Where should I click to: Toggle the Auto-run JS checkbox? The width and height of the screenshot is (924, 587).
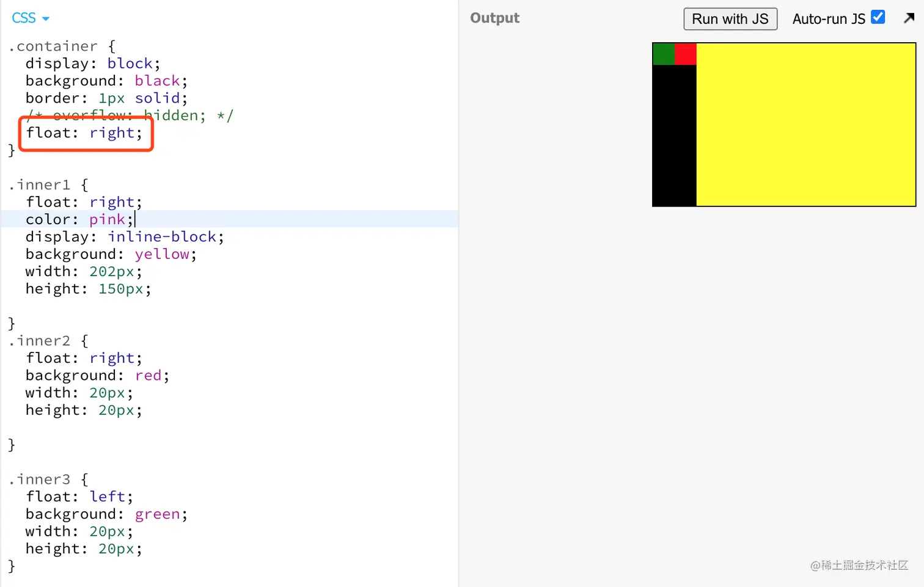(878, 17)
